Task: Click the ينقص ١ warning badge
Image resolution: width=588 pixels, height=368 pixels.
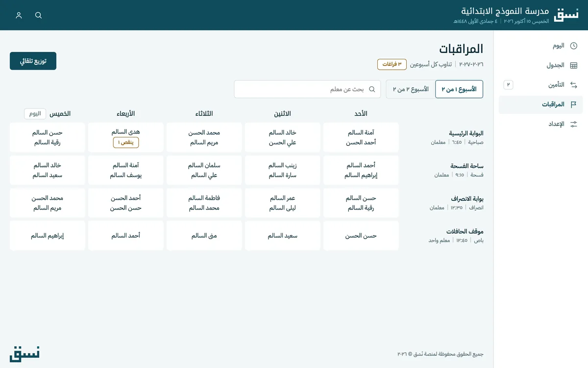Action: 126,142
